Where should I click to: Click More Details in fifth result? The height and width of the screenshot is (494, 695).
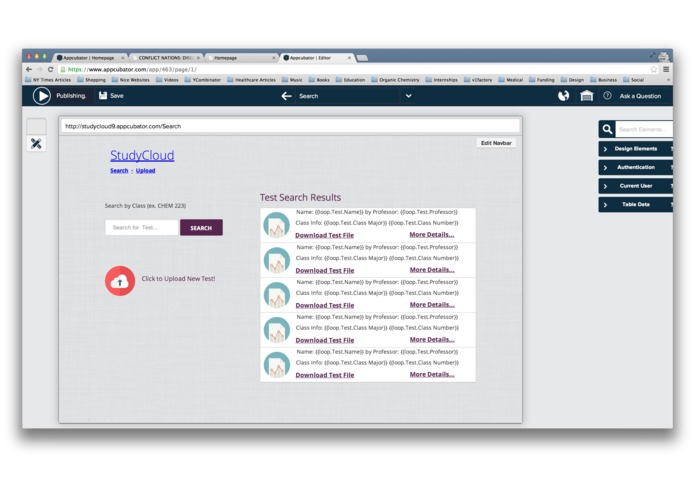click(x=432, y=374)
